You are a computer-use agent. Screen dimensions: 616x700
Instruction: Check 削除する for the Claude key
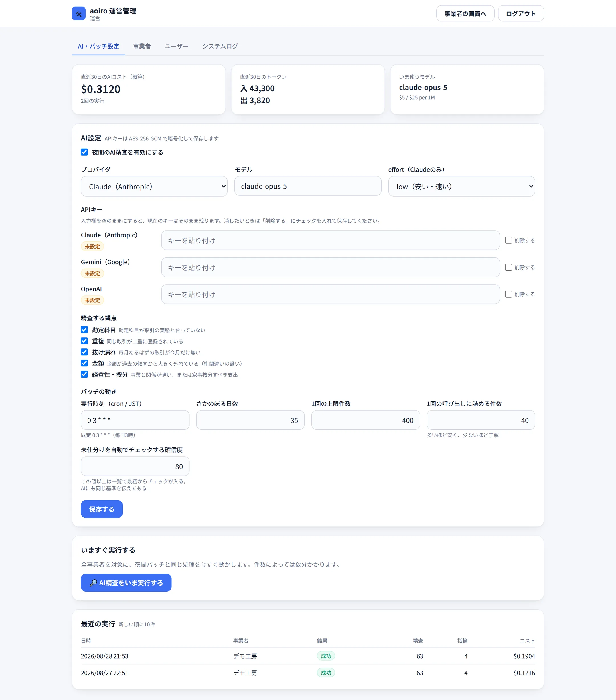pyautogui.click(x=508, y=240)
